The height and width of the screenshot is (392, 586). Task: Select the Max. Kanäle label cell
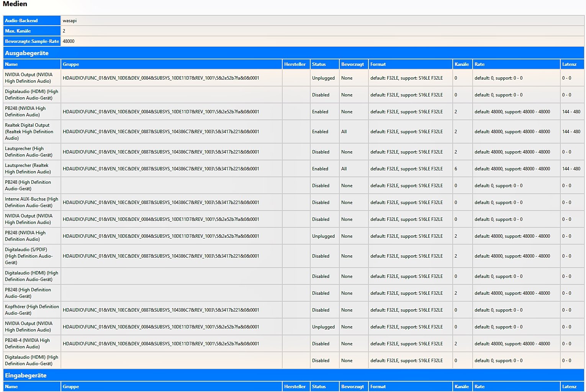click(x=18, y=31)
